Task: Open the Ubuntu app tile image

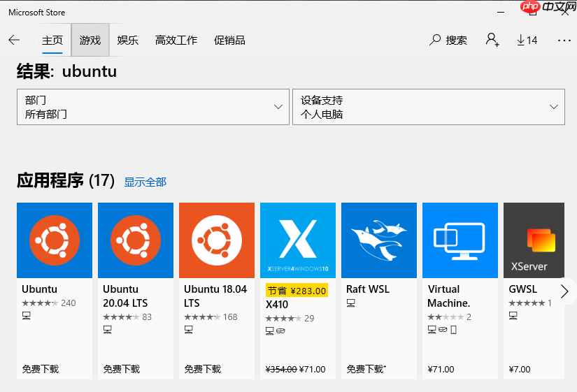Action: pyautogui.click(x=55, y=240)
